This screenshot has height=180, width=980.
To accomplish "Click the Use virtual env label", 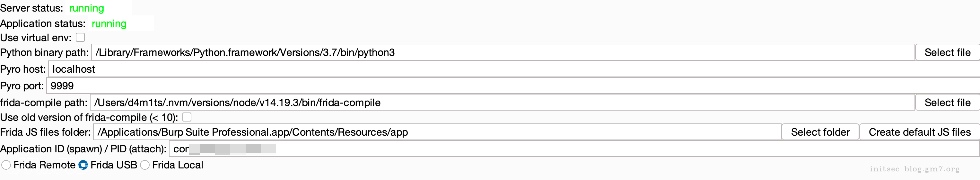I will pyautogui.click(x=36, y=38).
